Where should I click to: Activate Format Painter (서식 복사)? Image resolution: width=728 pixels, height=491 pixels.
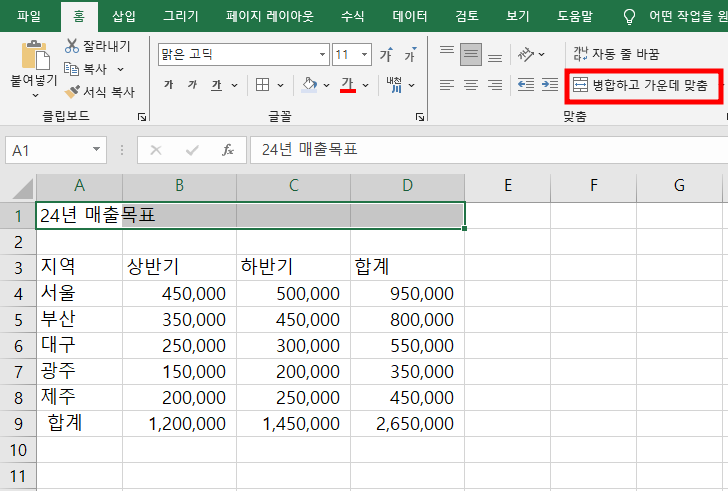point(99,92)
